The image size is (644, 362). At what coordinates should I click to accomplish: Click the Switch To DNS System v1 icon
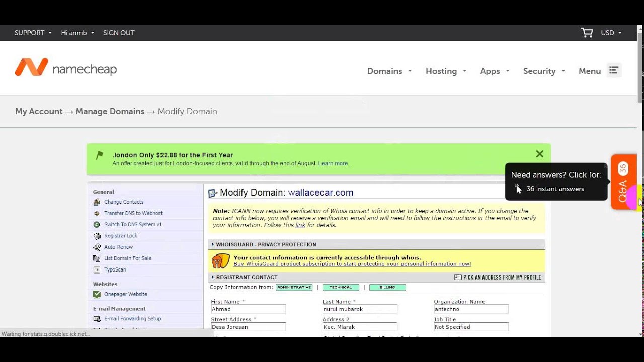tap(97, 225)
